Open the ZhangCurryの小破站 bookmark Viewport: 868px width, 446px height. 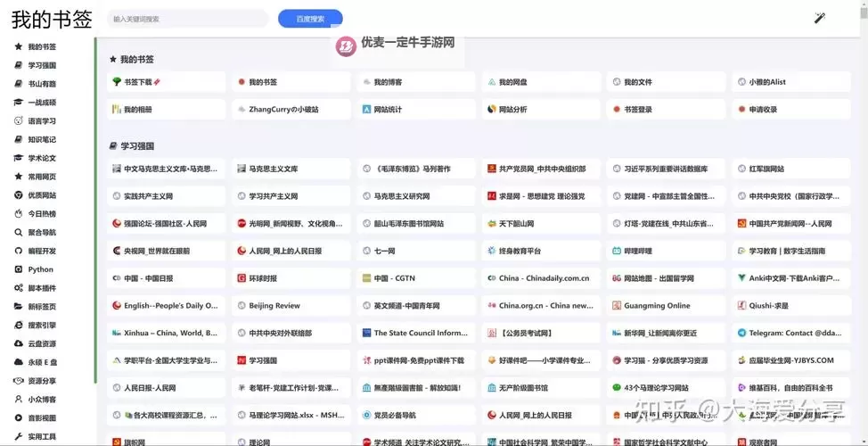tap(291, 110)
